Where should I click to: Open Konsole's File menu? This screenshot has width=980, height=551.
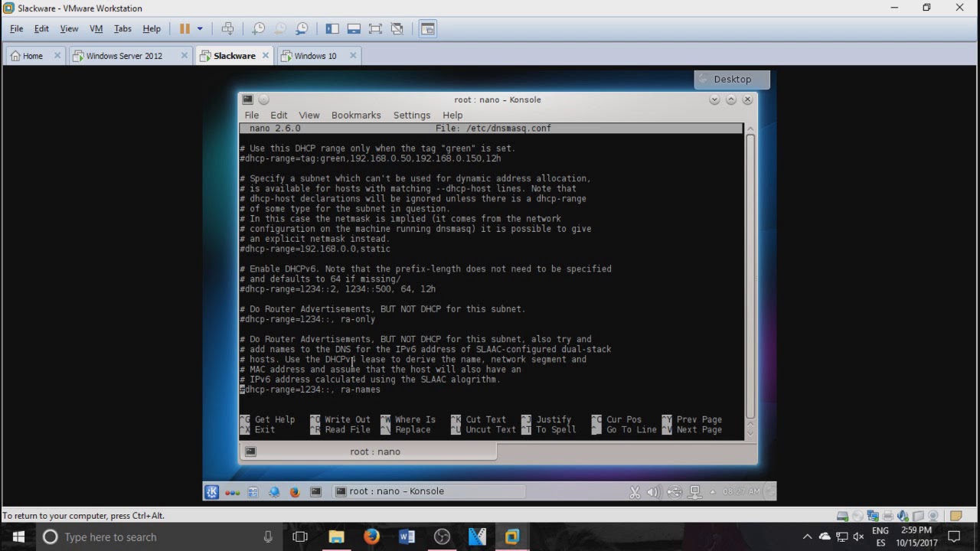coord(251,115)
